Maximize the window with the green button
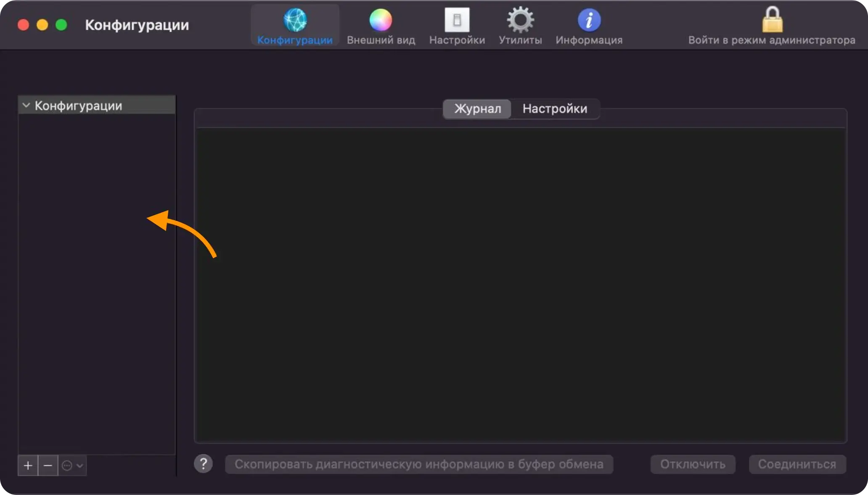 coord(61,25)
